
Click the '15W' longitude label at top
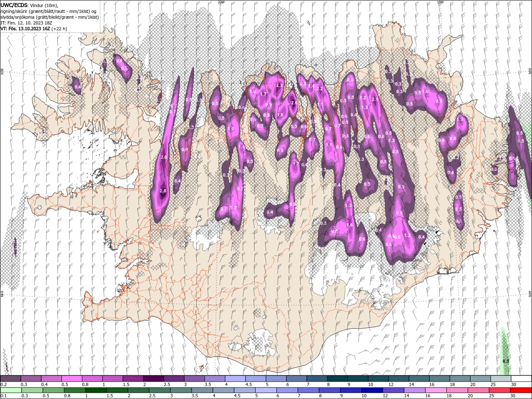(x=440, y=2)
